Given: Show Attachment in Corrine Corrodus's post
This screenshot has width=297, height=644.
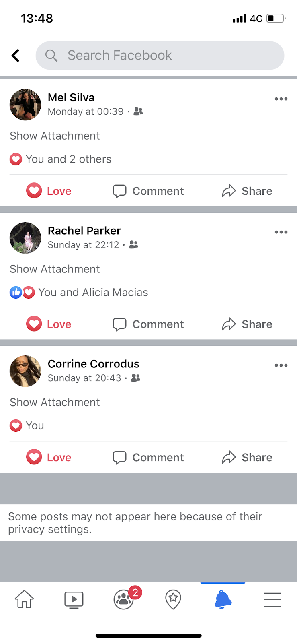Looking at the screenshot, I should tap(55, 402).
